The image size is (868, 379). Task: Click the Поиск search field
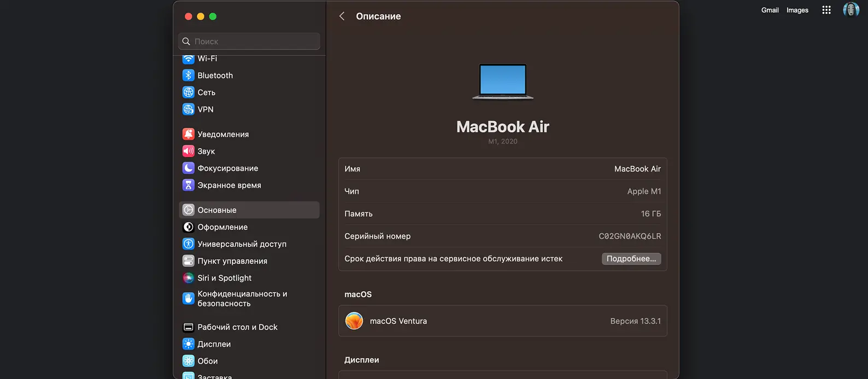click(x=249, y=42)
